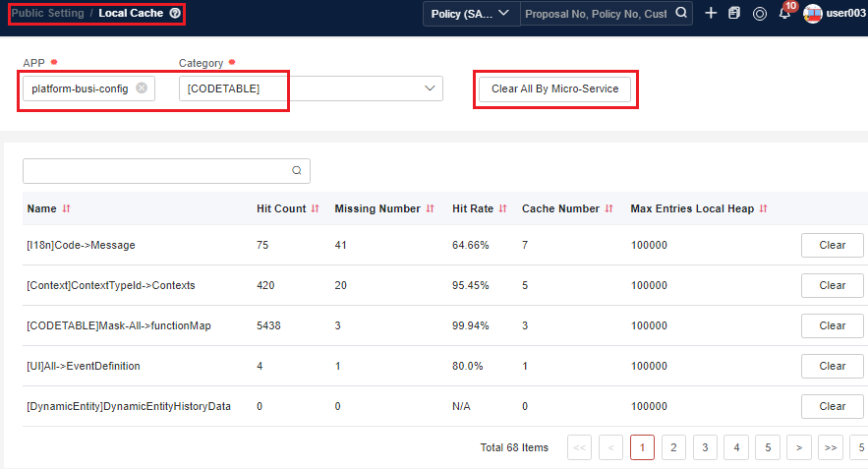The image size is (868, 469).
Task: Sort table by Name column
Action: coord(66,208)
